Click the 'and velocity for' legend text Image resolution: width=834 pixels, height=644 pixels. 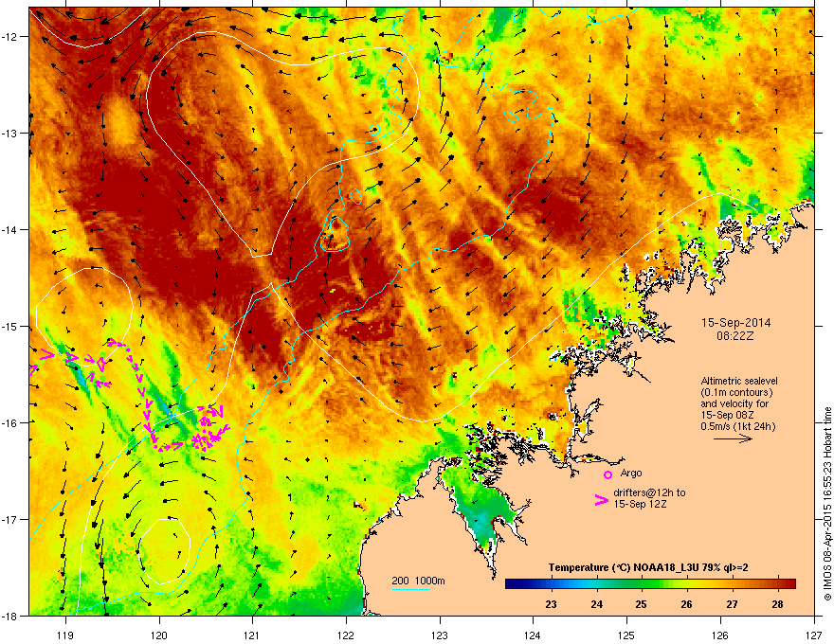click(734, 403)
